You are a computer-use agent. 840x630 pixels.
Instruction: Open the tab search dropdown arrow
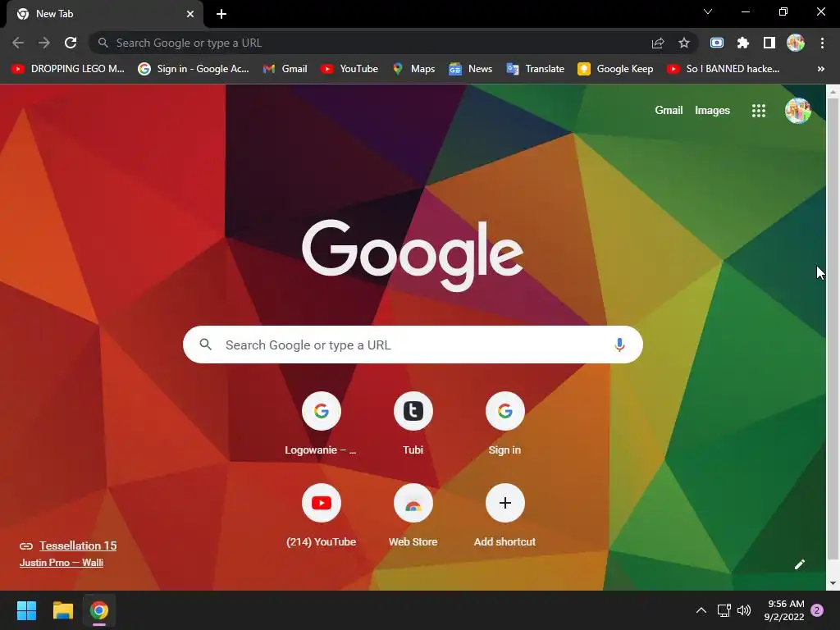coord(708,11)
